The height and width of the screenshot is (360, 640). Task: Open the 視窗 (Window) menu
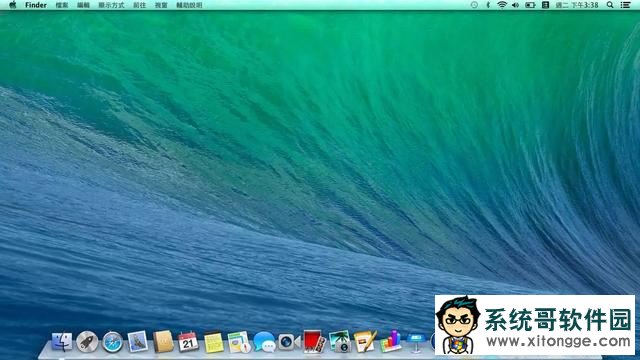tap(161, 5)
